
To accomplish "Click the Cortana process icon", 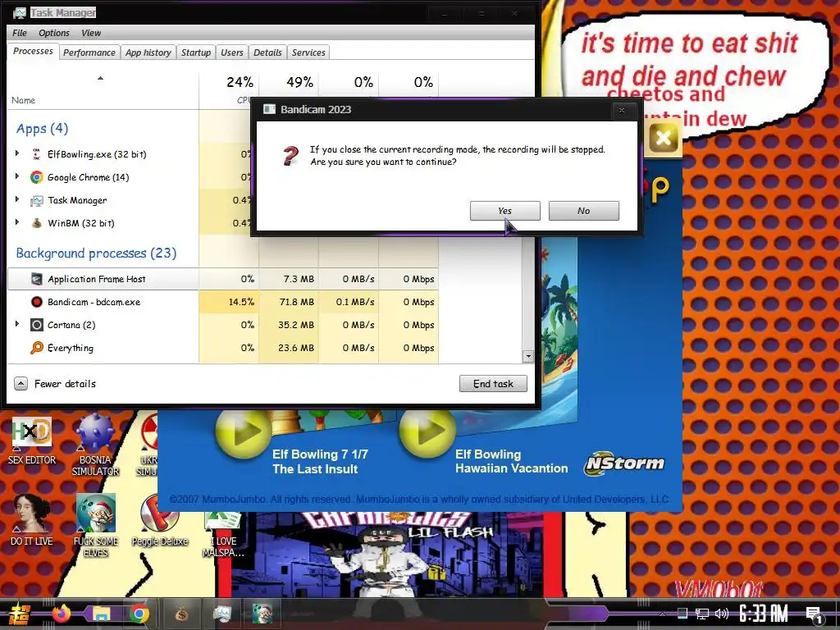I will [x=36, y=325].
